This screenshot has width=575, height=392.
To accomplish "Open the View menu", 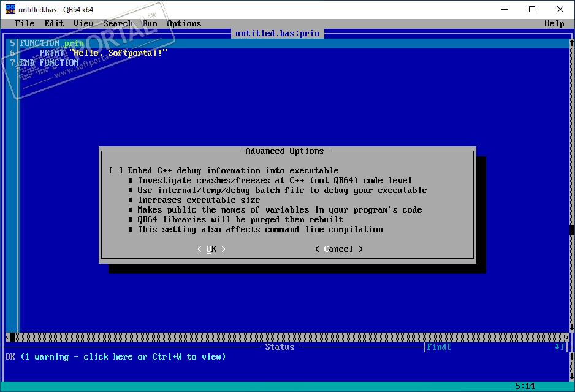I will click(83, 23).
